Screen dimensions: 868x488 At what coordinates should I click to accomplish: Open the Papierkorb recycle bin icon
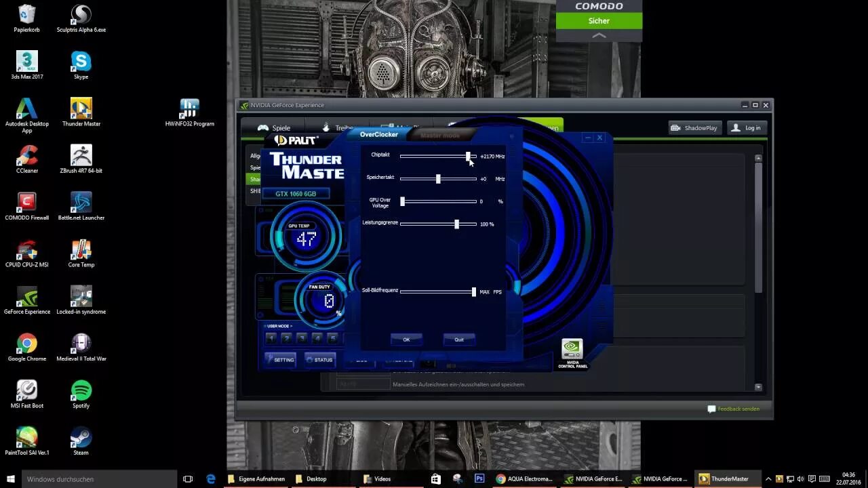[26, 19]
